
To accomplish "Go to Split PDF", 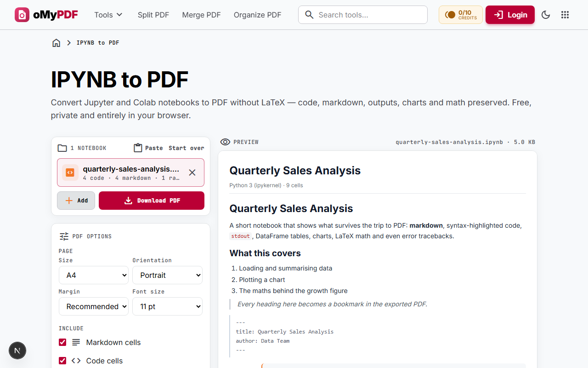I will point(153,15).
